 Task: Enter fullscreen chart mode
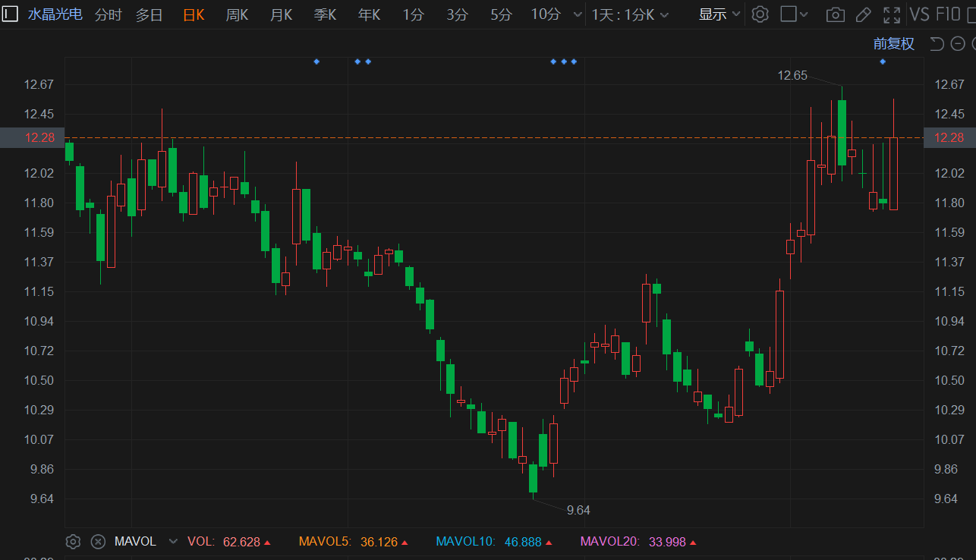tap(892, 14)
